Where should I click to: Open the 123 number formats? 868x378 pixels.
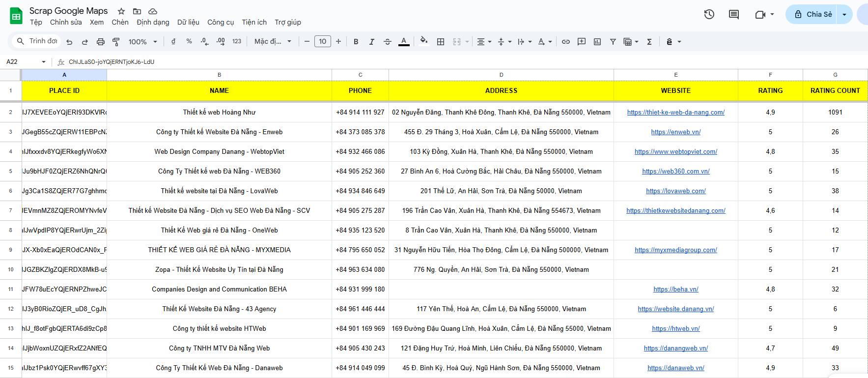coord(237,42)
